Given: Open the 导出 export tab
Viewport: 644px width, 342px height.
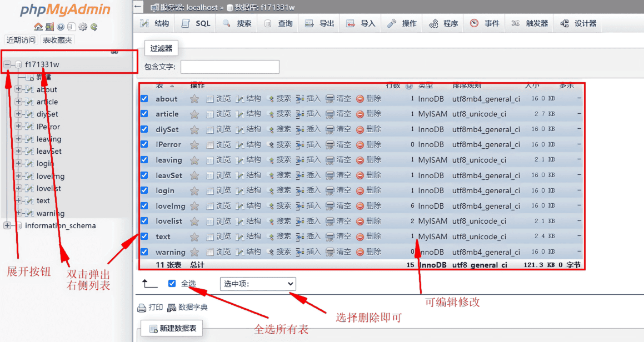Looking at the screenshot, I should click(x=320, y=23).
